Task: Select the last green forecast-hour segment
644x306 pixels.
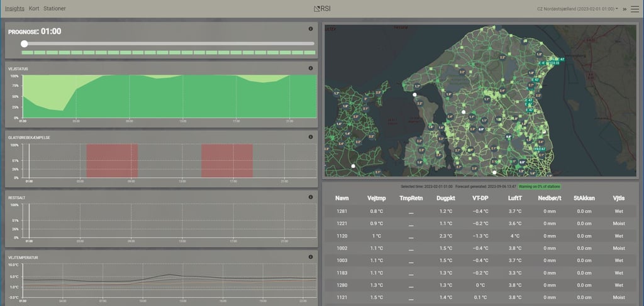Action: click(309, 53)
